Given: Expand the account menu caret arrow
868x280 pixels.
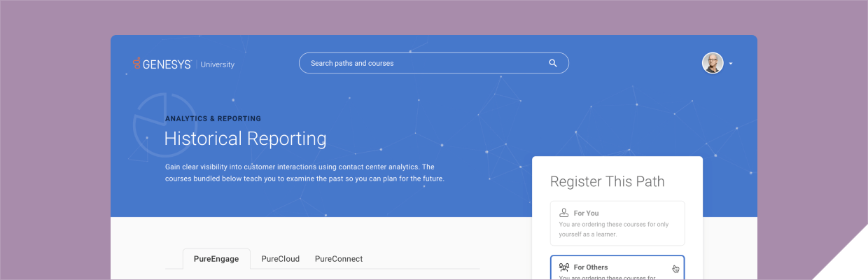Looking at the screenshot, I should (x=731, y=64).
